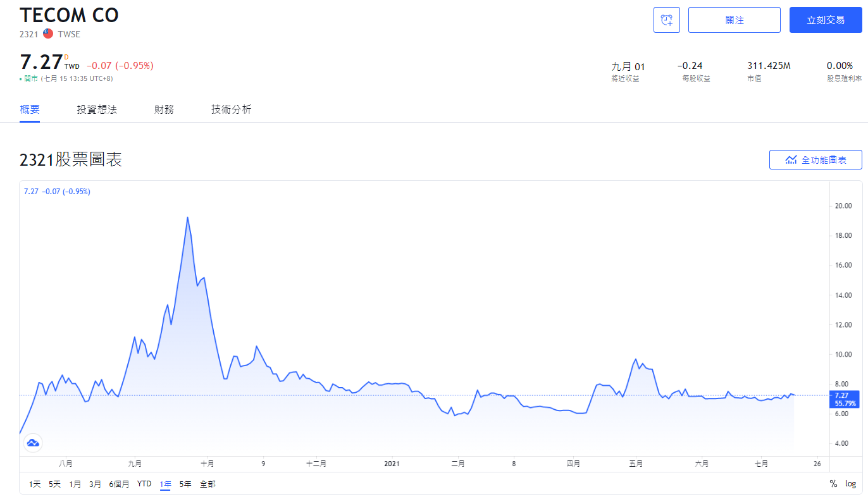Click the chart legend 7.27 −0.07 text
Screen dimensions: 868x499
(x=57, y=191)
